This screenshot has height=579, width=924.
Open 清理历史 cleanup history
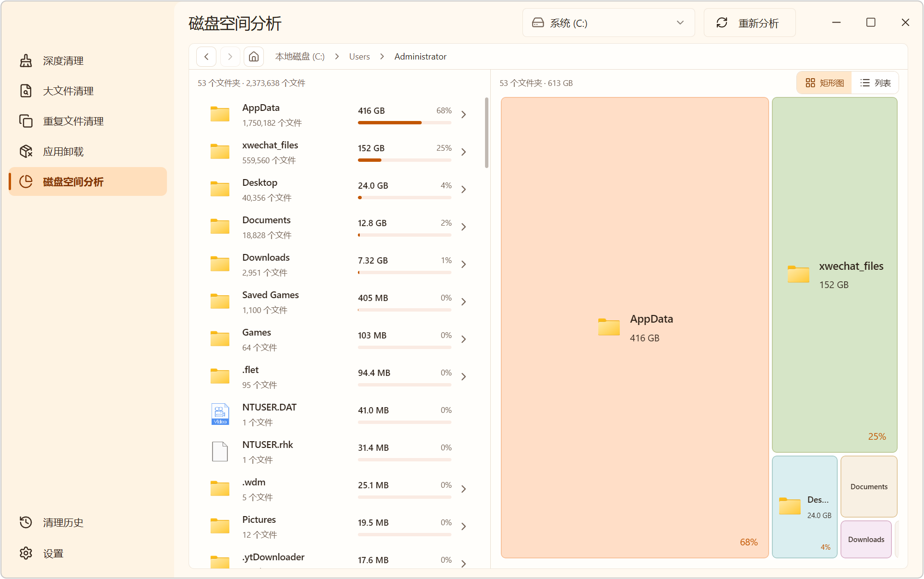(88, 522)
